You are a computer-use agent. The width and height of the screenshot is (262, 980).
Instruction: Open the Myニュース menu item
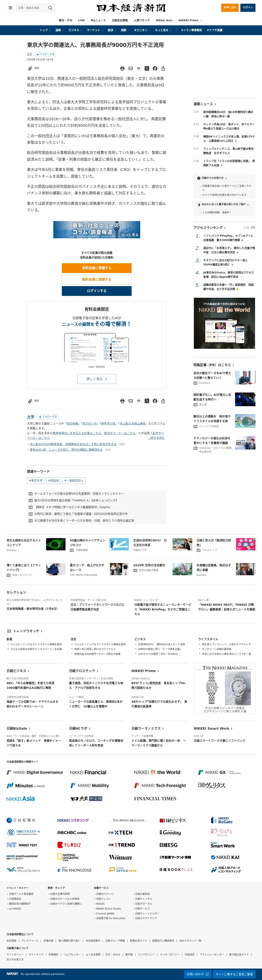click(x=98, y=21)
